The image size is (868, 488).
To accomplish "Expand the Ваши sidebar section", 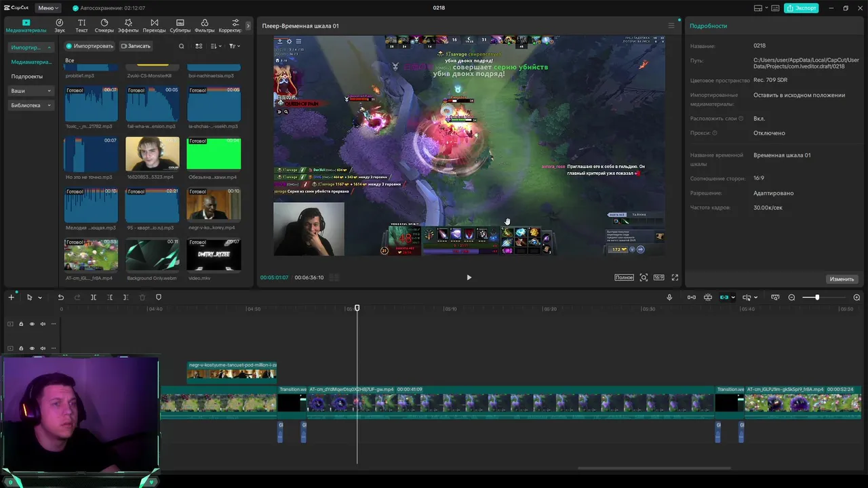I will (31, 91).
